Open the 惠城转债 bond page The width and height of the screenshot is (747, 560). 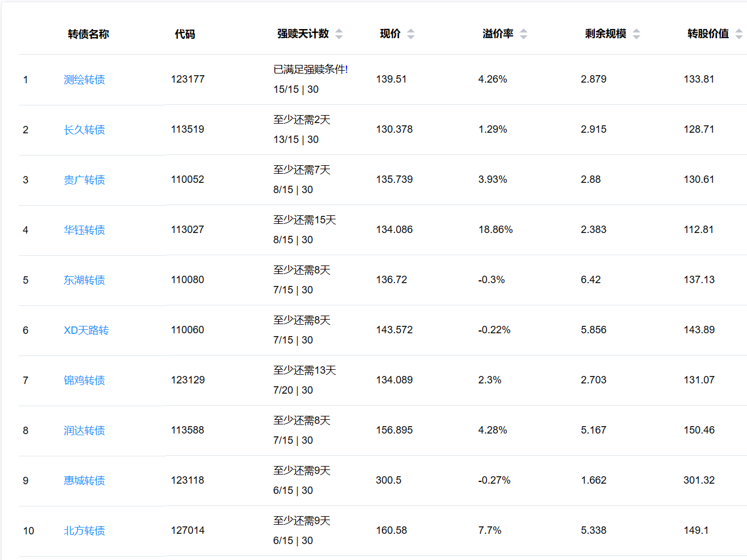tap(84, 481)
